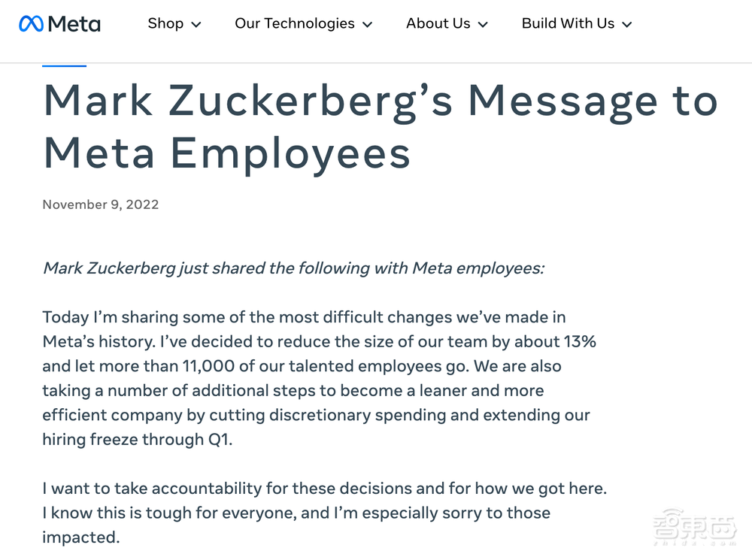Expand the chevron next to Shop
Image resolution: width=752 pixels, height=560 pixels.
196,25
